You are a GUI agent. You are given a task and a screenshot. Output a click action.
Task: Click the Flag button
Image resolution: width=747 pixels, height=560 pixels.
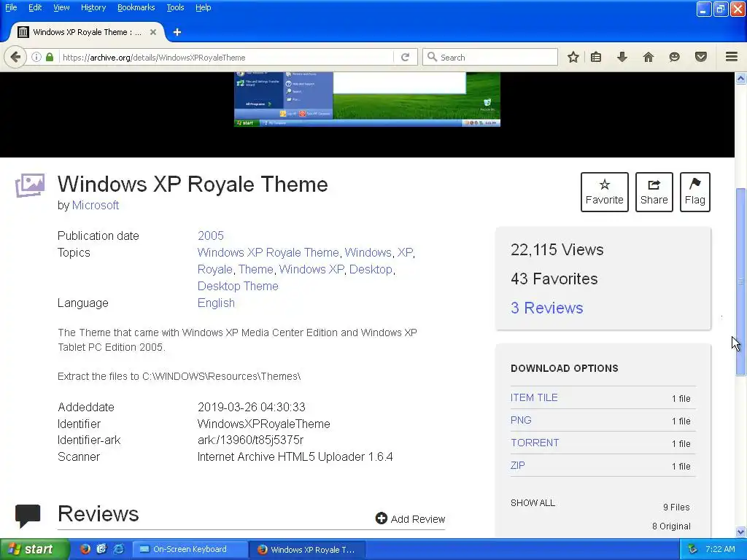[x=695, y=192]
